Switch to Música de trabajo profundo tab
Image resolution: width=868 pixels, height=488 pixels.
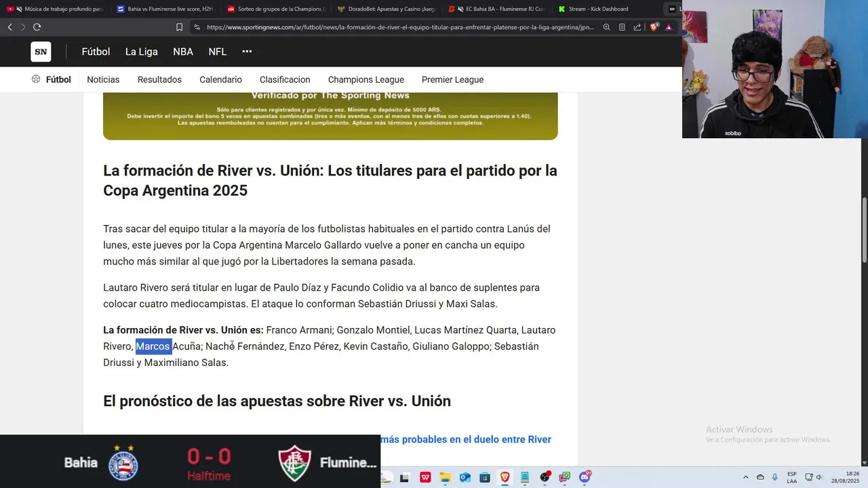56,9
